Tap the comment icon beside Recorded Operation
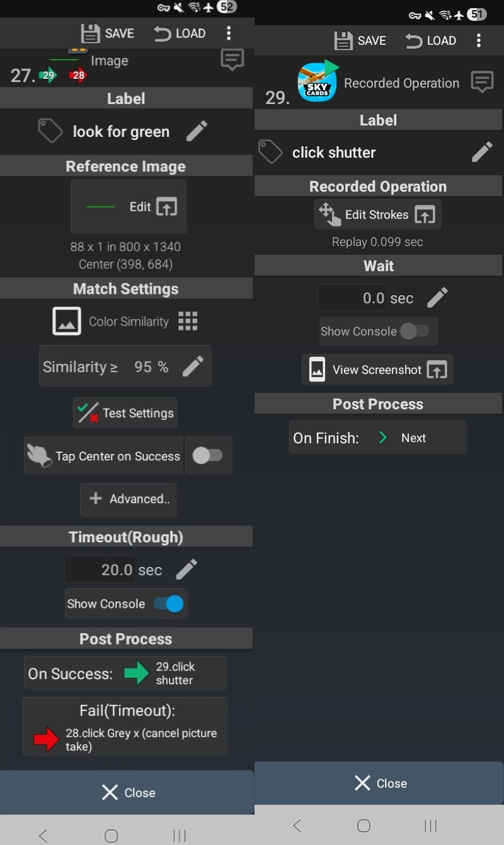504x845 pixels. tap(482, 83)
